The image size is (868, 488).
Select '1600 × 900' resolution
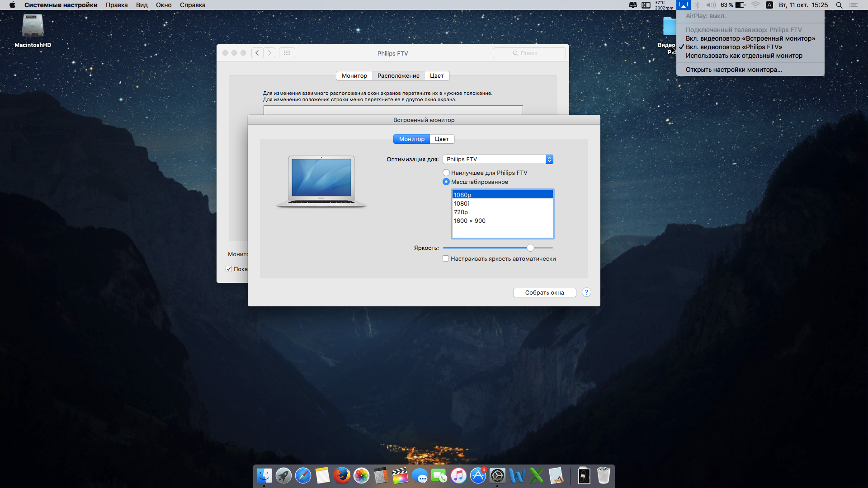click(502, 221)
